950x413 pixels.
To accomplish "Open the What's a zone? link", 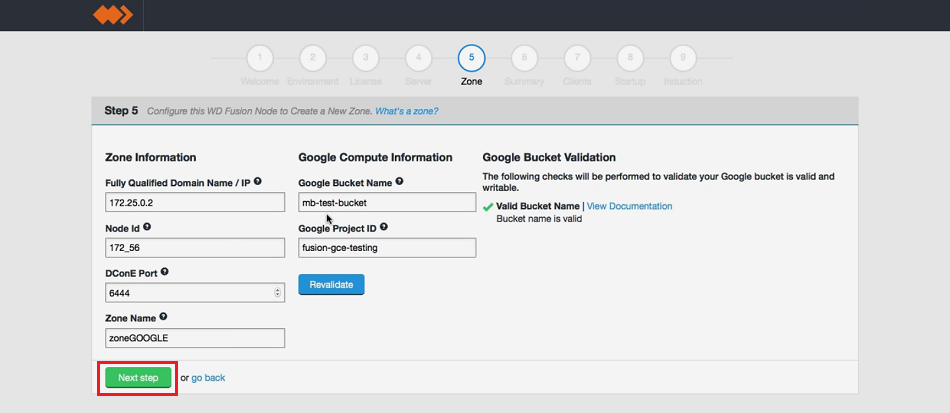I will [407, 111].
